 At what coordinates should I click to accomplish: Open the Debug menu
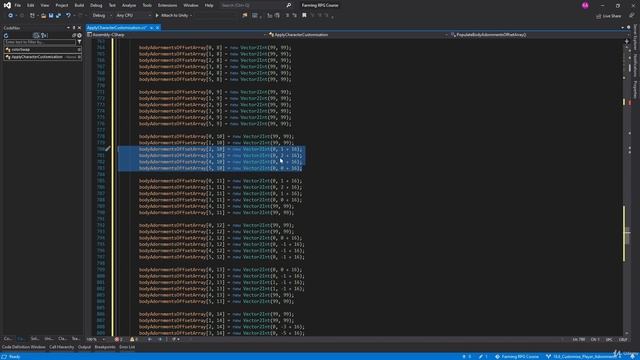point(96,5)
